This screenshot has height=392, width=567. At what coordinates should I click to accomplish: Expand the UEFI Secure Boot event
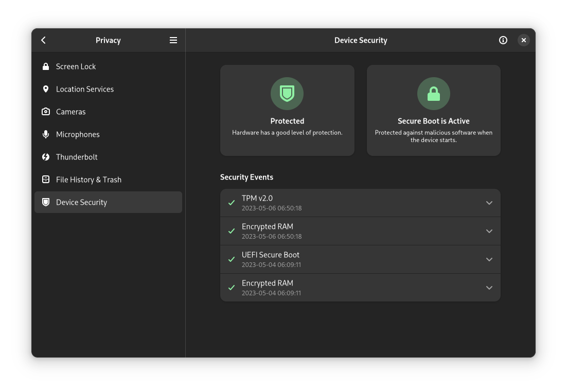(x=489, y=259)
